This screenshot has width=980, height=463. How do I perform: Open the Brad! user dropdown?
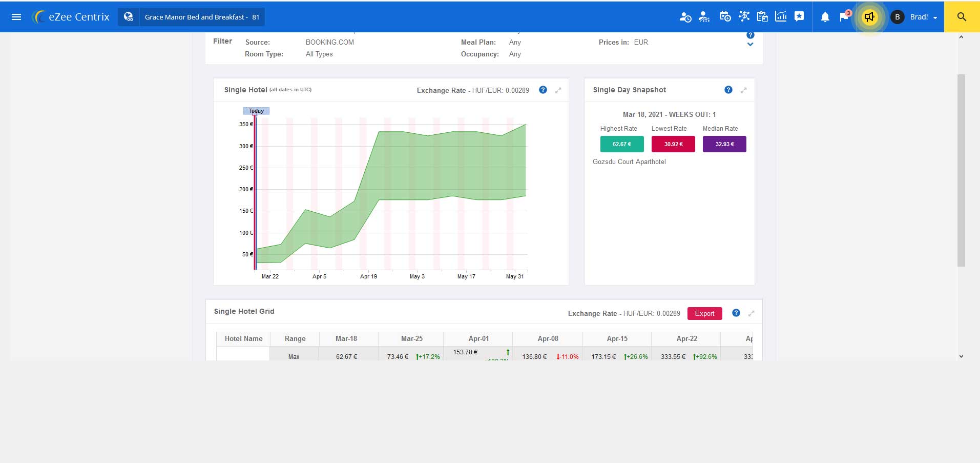click(x=924, y=17)
